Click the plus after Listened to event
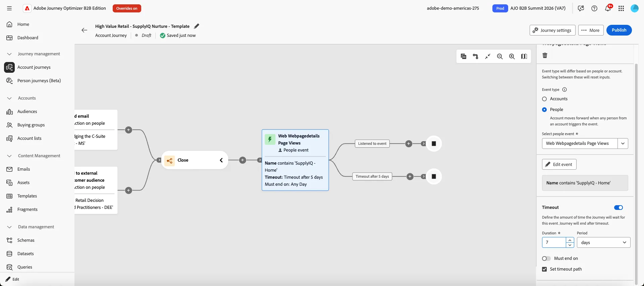Screen dimensions: 644x286 coord(409,144)
